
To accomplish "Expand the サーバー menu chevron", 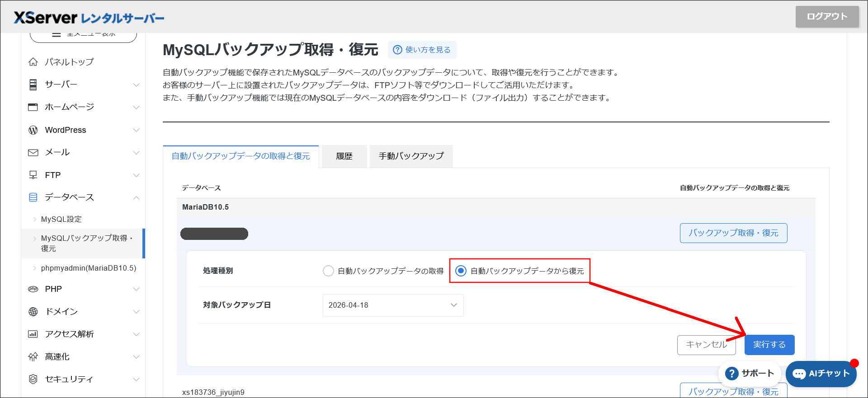I will coord(136,85).
